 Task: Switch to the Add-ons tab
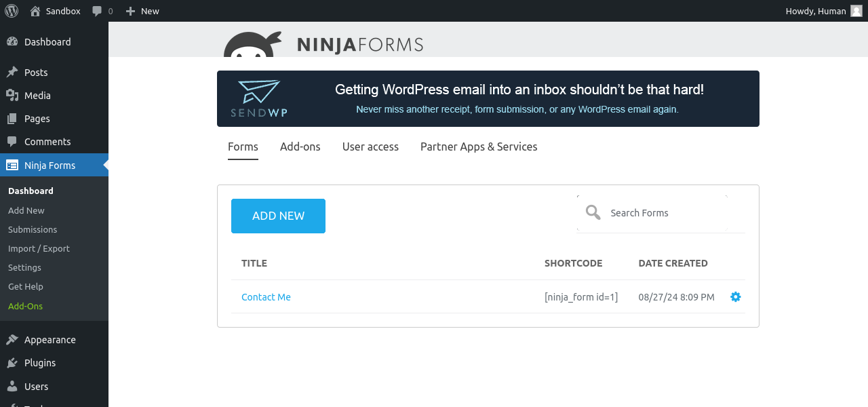point(300,147)
